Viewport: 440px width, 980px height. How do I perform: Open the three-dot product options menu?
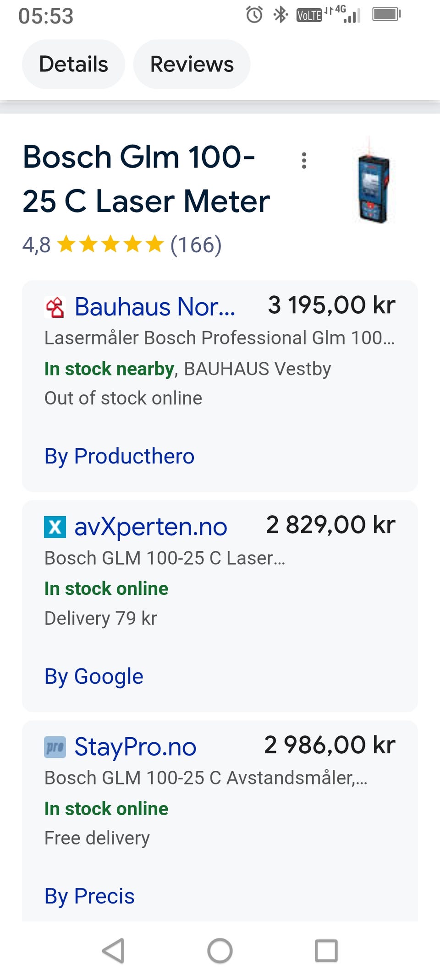(303, 160)
